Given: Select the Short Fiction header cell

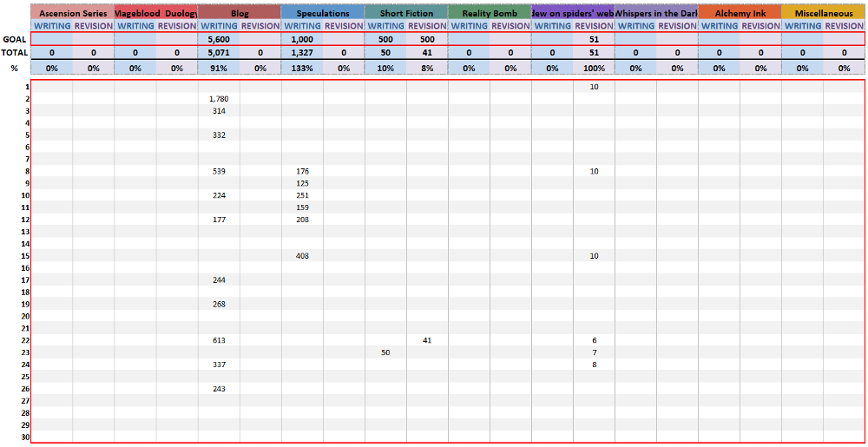Looking at the screenshot, I should click(x=406, y=13).
